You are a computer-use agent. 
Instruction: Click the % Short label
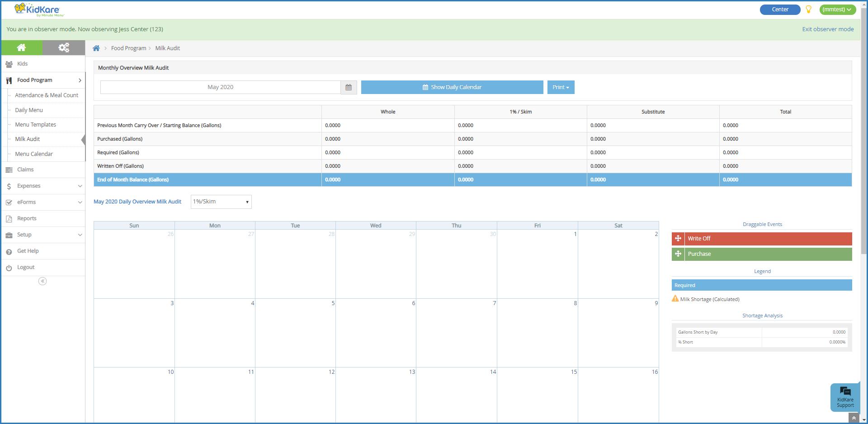(x=685, y=342)
